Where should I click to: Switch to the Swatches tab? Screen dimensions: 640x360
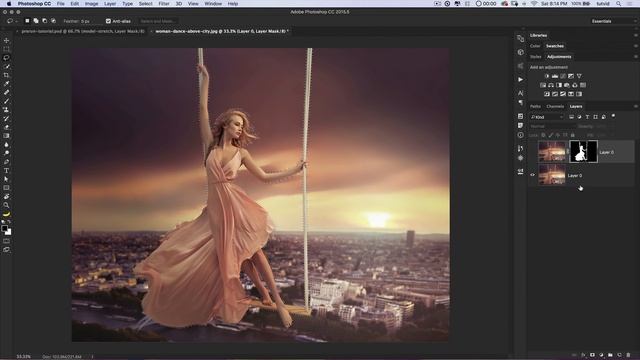click(x=555, y=46)
